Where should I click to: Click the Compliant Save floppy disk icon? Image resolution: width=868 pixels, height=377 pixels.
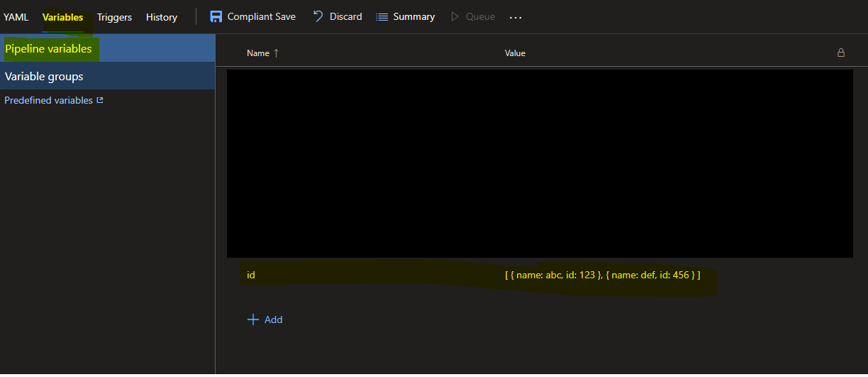pos(216,16)
